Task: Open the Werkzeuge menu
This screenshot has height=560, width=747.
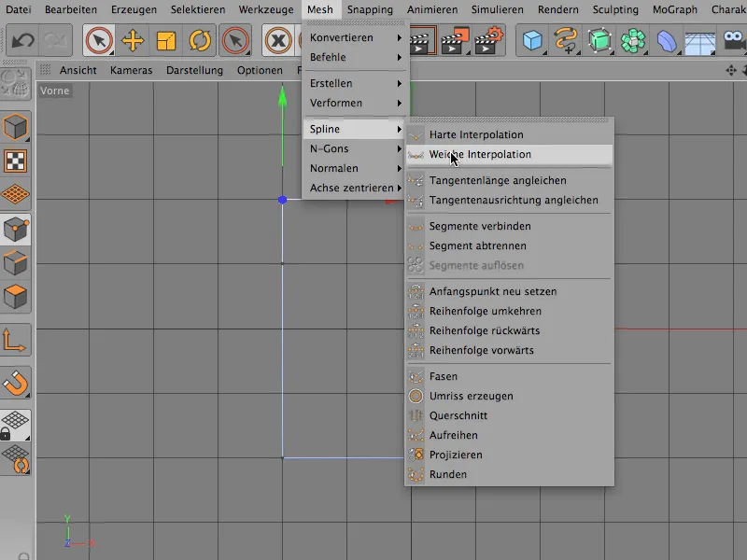Action: coord(266,9)
